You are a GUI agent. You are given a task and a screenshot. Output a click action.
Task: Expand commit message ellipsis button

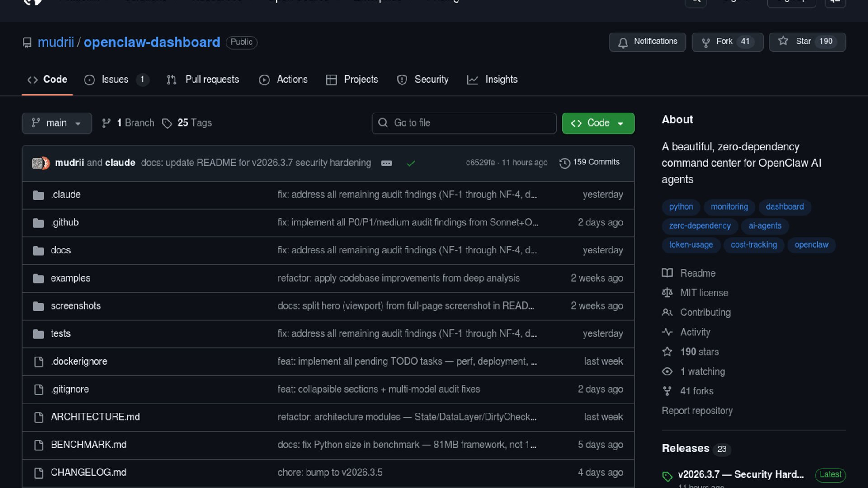(387, 163)
